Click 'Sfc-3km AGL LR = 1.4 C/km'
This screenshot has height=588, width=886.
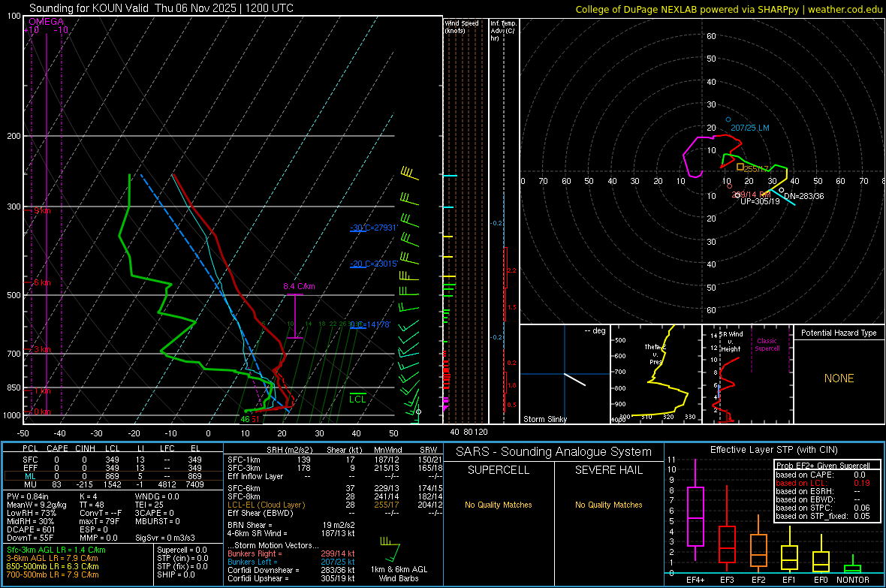pos(56,550)
